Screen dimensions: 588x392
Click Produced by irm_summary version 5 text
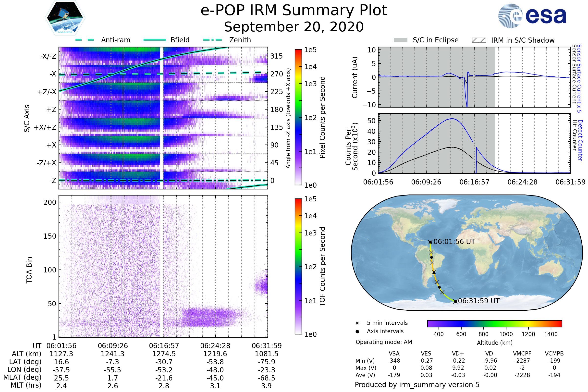(417, 385)
